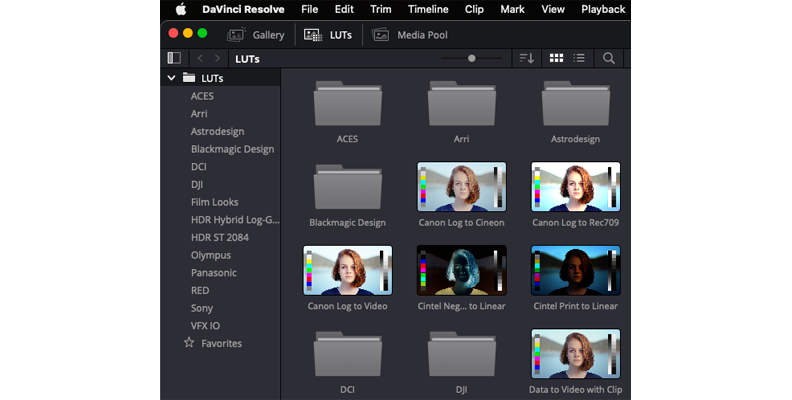Select the Canon Log to Cineon thumbnail
The height and width of the screenshot is (400, 792).
click(462, 187)
